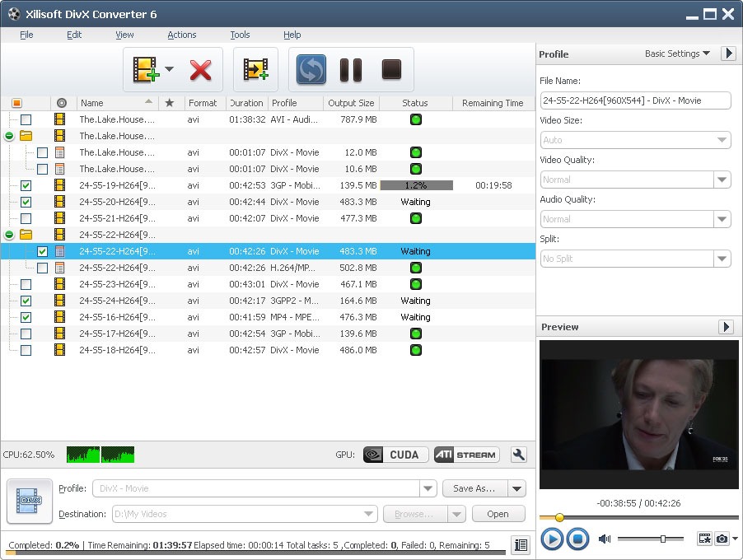
Task: Toggle NVIDIA CUDA GPU acceleration
Action: pyautogui.click(x=395, y=455)
